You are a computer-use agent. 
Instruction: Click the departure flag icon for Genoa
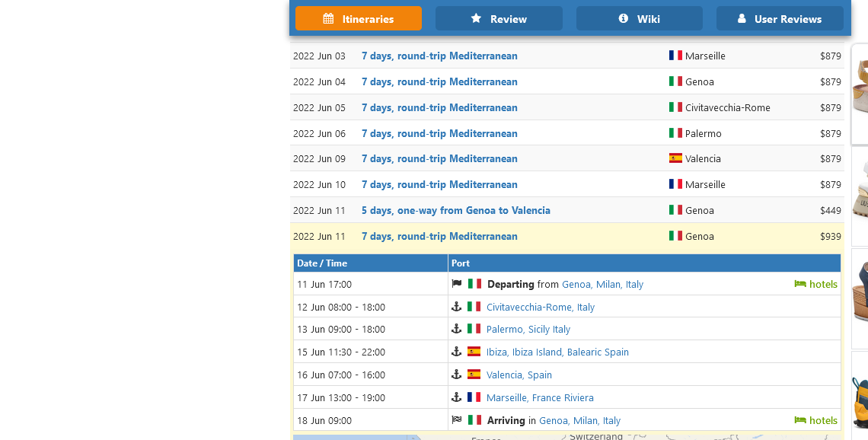coord(457,284)
